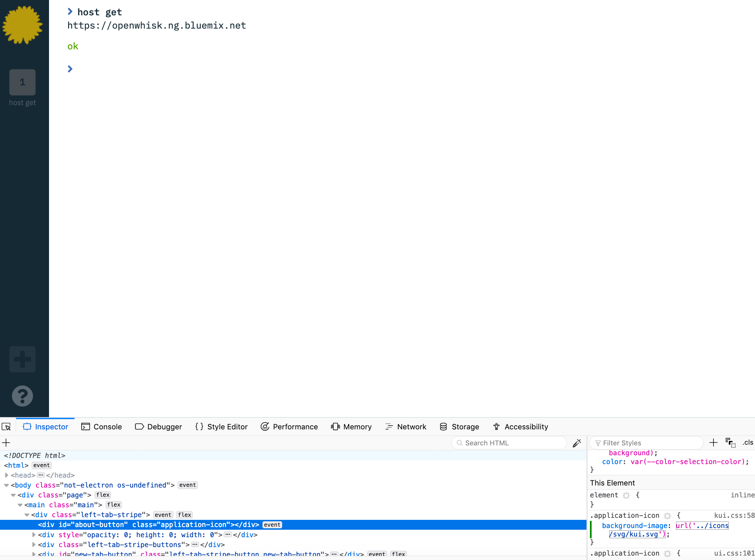Toggle the .cls class panel
Image resolution: width=755 pixels, height=560 pixels.
[x=748, y=443]
